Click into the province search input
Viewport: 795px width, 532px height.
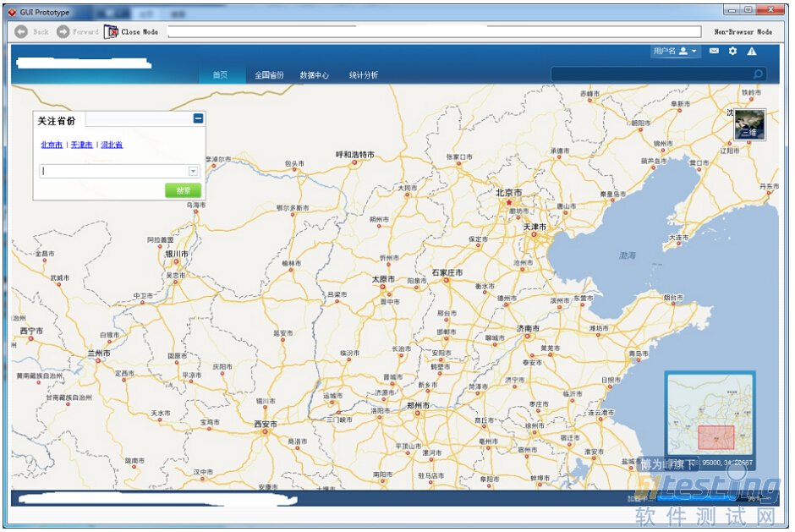[114, 172]
